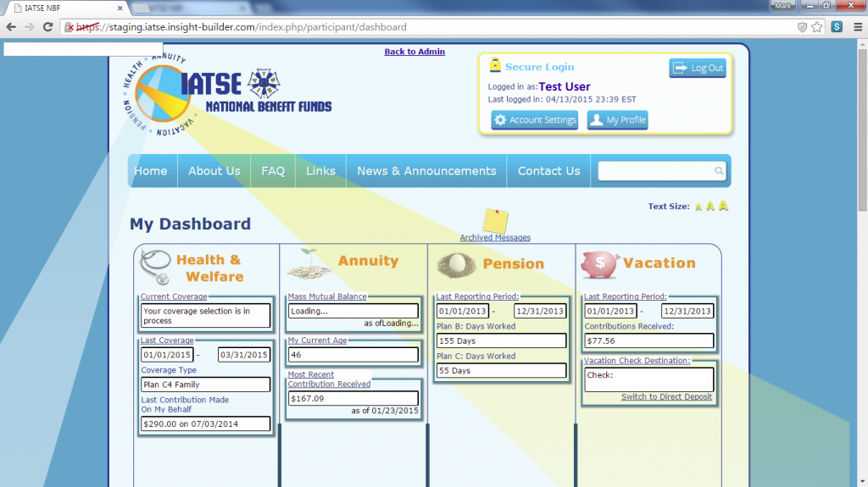The width and height of the screenshot is (868, 487).
Task: Open the About Us menu item
Action: point(214,171)
